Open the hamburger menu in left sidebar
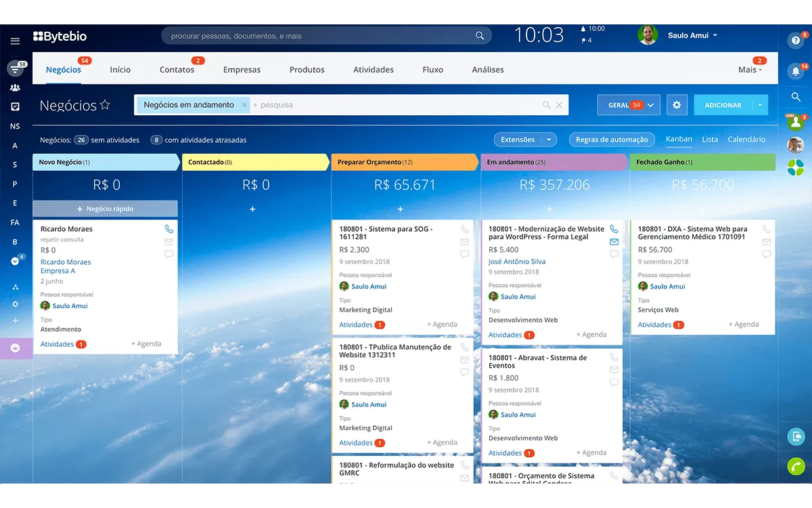812x508 pixels. point(15,41)
